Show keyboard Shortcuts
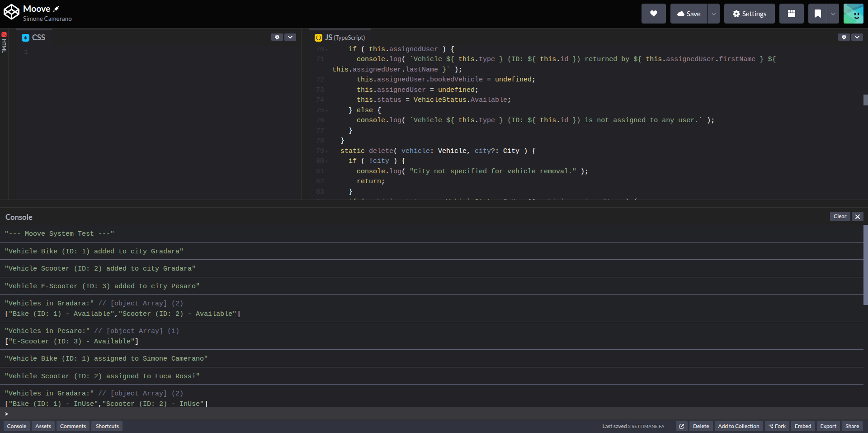Screen dimensions: 868x433 pyautogui.click(x=107, y=426)
